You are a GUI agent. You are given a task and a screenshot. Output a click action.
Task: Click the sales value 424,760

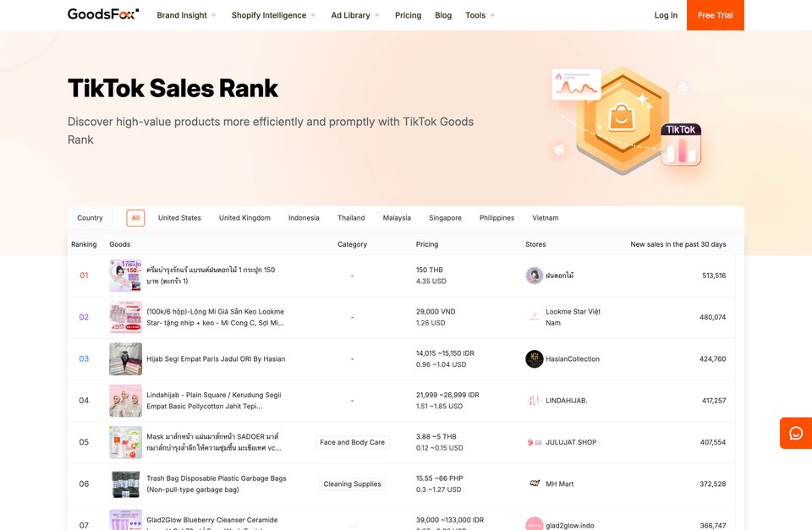tap(712, 358)
